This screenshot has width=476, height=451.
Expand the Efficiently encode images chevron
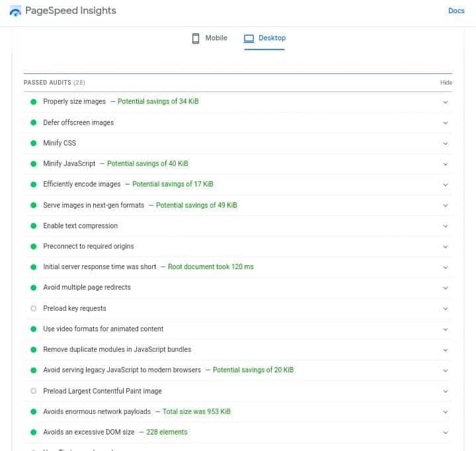(445, 185)
